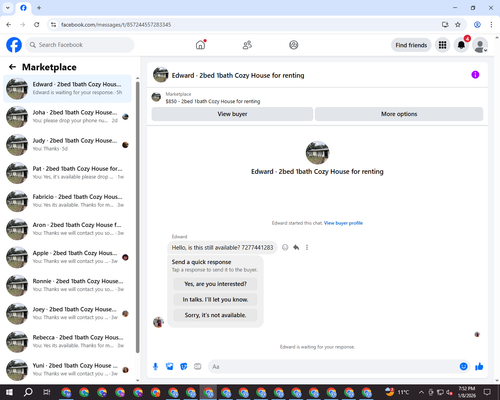Send quick reply 'Sorry, it's not available.'
The height and width of the screenshot is (400, 500).
[215, 315]
